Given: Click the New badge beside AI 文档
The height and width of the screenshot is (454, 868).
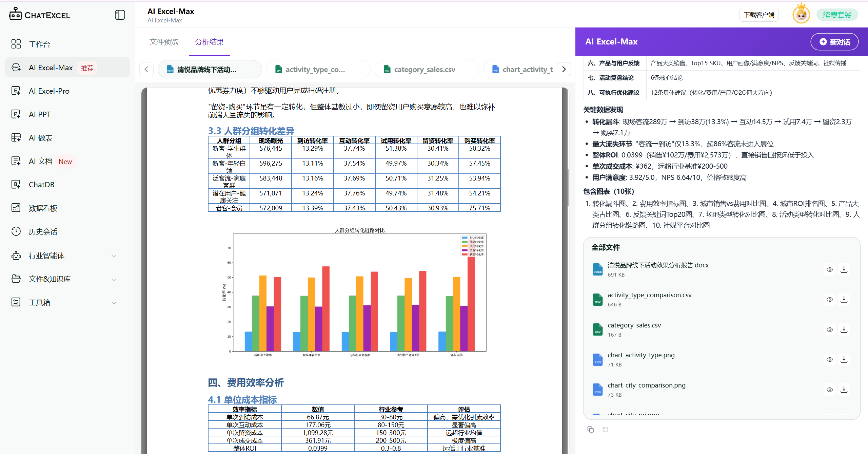Looking at the screenshot, I should coord(65,162).
